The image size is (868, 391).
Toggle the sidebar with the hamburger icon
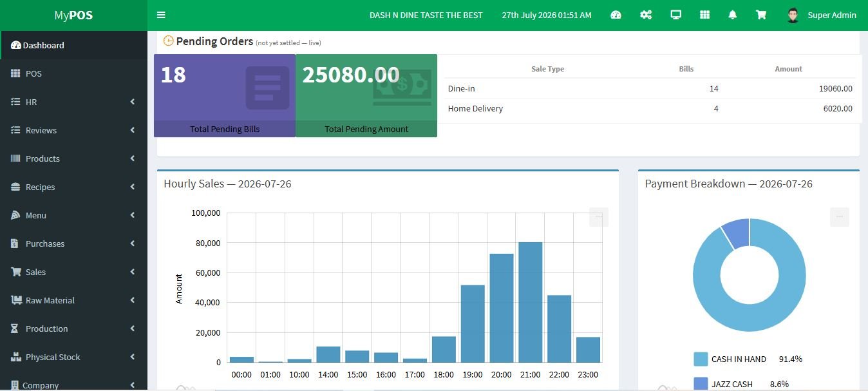coord(161,15)
